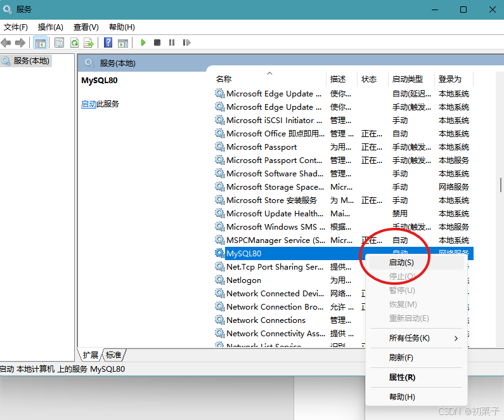The width and height of the screenshot is (504, 420).
Task: Sort by the 登录为 column header
Action: pos(453,79)
